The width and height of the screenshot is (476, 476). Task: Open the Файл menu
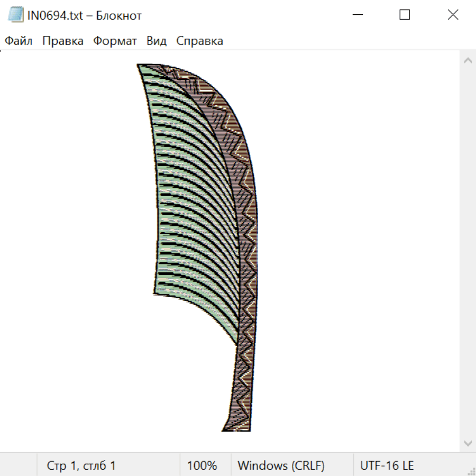pyautogui.click(x=19, y=41)
